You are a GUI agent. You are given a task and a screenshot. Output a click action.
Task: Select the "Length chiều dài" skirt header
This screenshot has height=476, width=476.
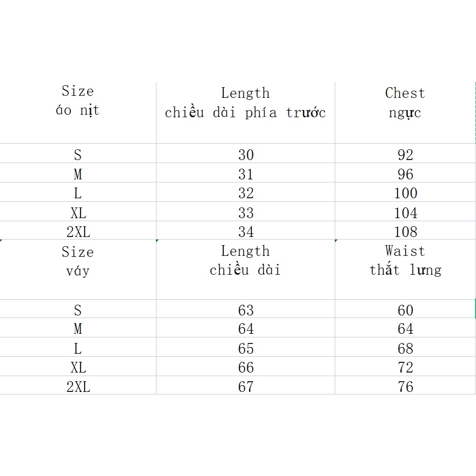(x=245, y=260)
